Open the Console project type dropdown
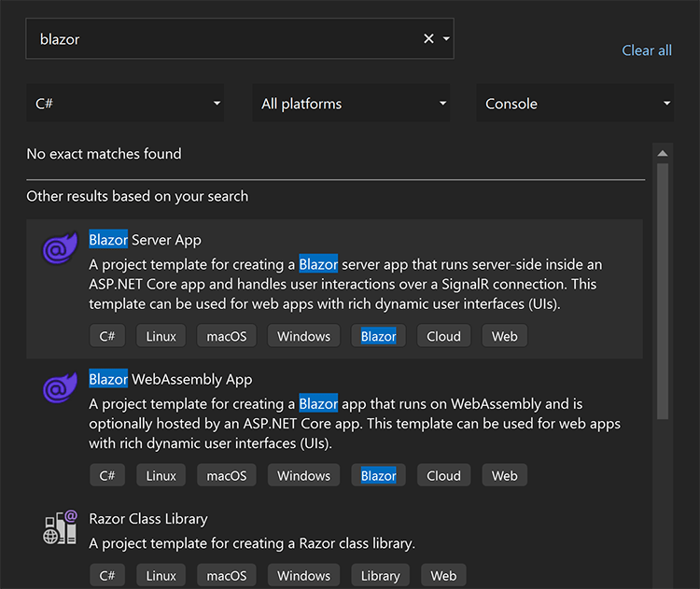This screenshot has height=589, width=700. 575,104
